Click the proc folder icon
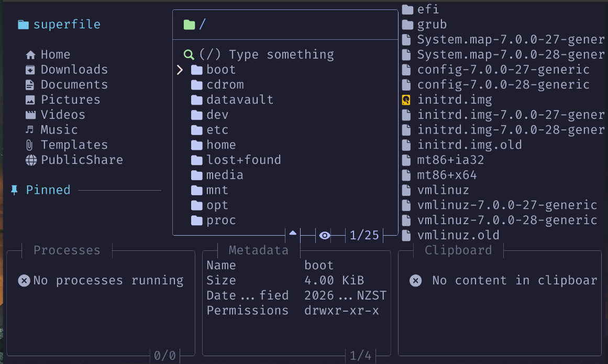This screenshot has width=608, height=364. tap(196, 220)
